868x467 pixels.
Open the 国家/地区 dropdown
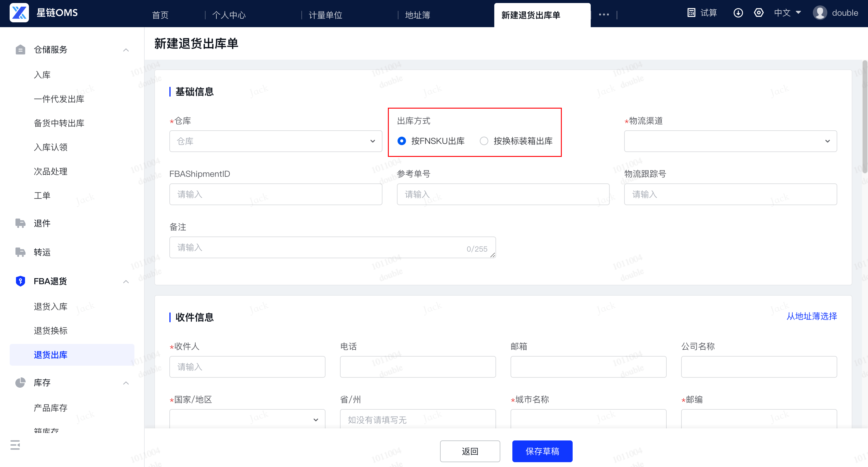(x=247, y=418)
